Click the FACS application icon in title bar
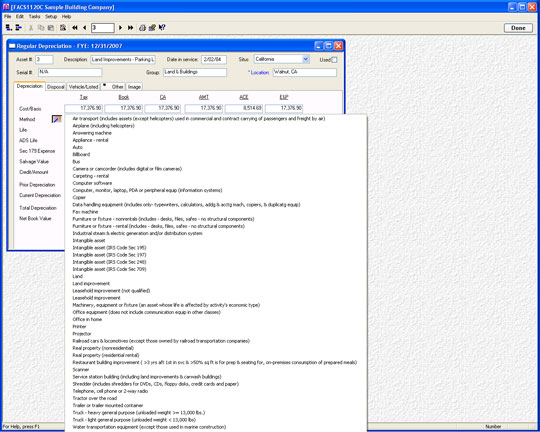This screenshot has height=432, width=540. pyautogui.click(x=6, y=7)
